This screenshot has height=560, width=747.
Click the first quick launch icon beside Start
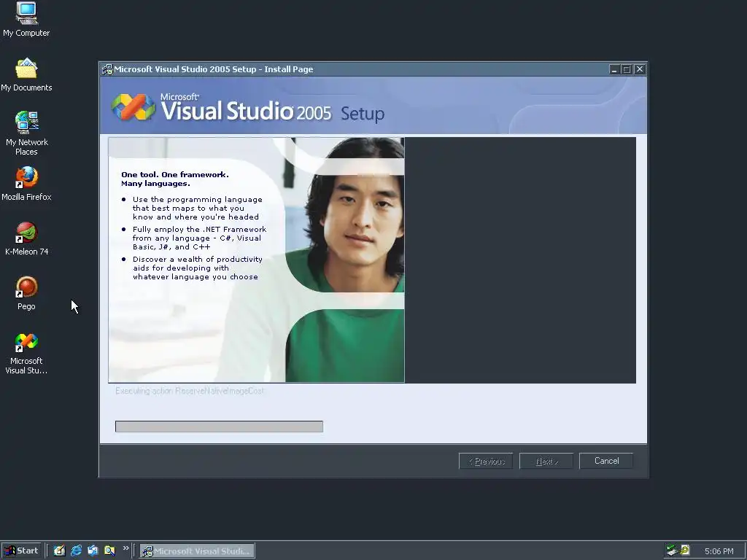point(59,551)
